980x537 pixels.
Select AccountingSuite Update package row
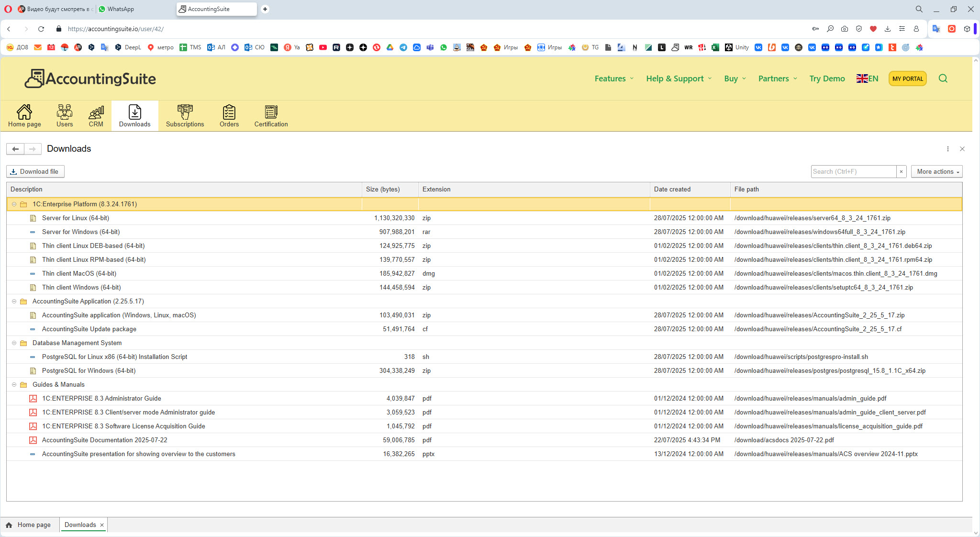[484, 329]
